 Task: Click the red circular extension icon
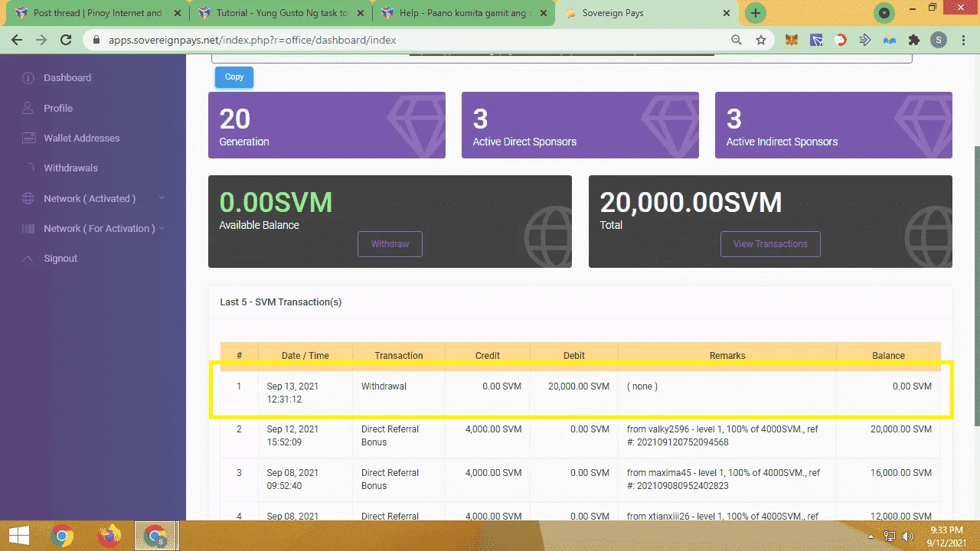pos(841,40)
